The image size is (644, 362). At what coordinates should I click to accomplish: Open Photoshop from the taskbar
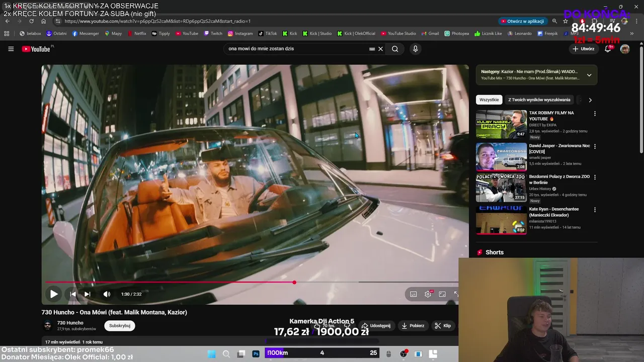(256, 354)
